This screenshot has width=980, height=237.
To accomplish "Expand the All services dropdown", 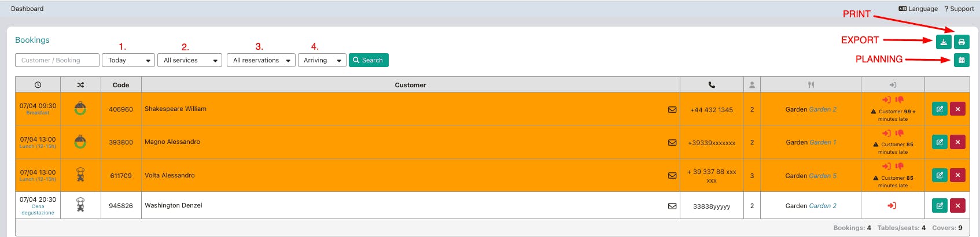I will (x=190, y=60).
